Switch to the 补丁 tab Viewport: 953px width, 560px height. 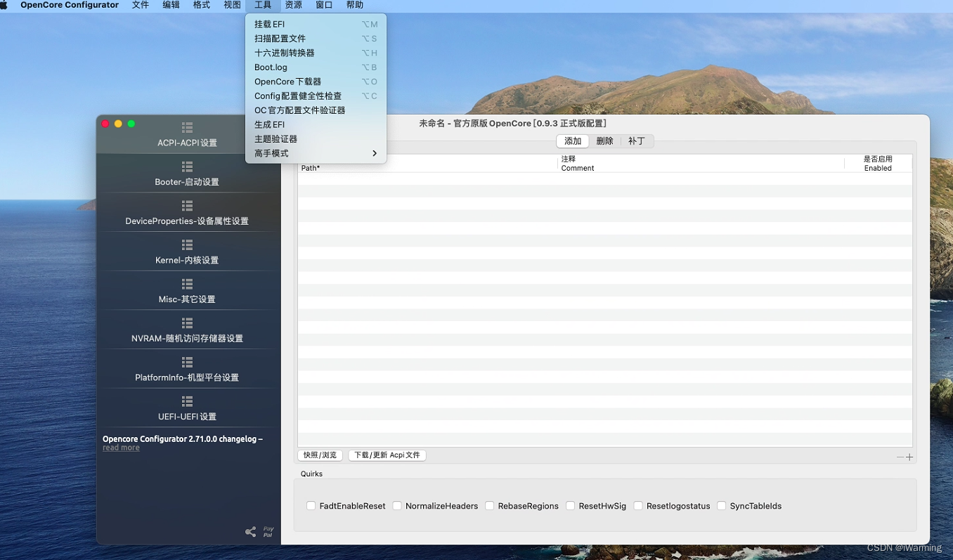637,141
